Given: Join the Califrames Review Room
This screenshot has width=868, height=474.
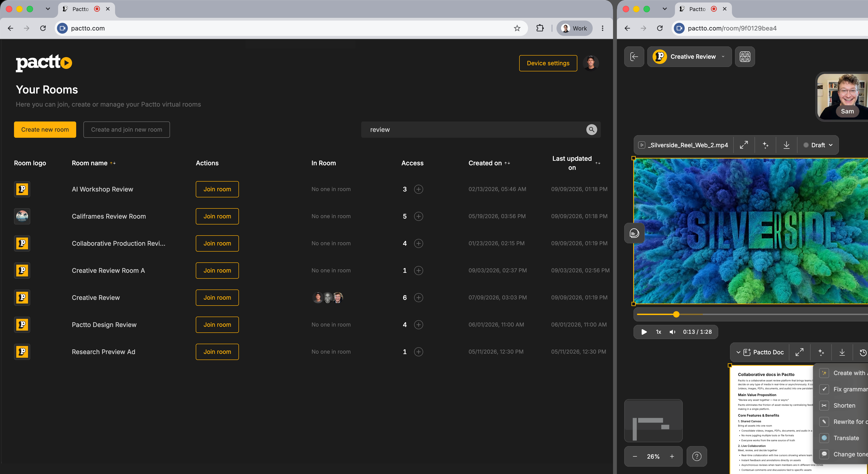Looking at the screenshot, I should click(x=217, y=216).
